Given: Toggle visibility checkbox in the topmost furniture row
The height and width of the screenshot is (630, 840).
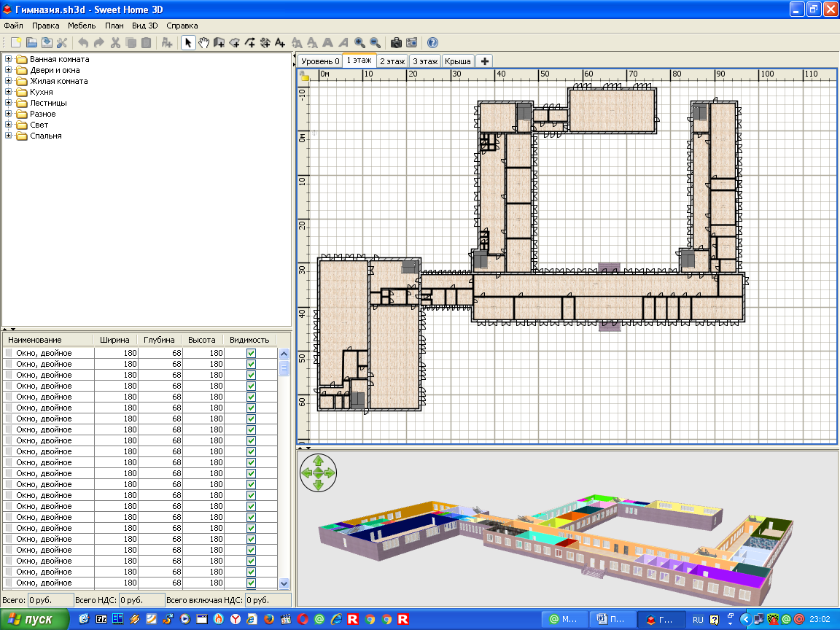Looking at the screenshot, I should (251, 353).
